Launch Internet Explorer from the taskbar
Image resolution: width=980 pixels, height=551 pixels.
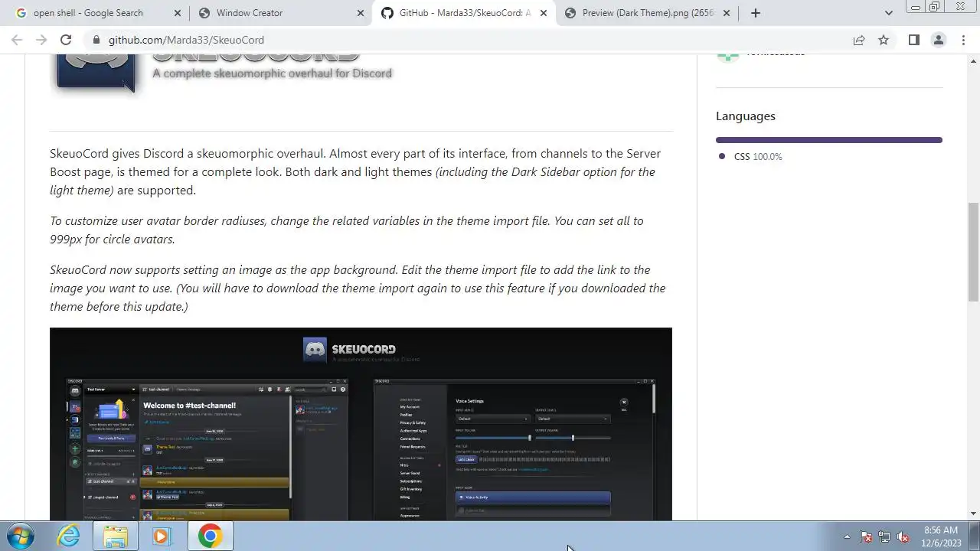coord(69,536)
